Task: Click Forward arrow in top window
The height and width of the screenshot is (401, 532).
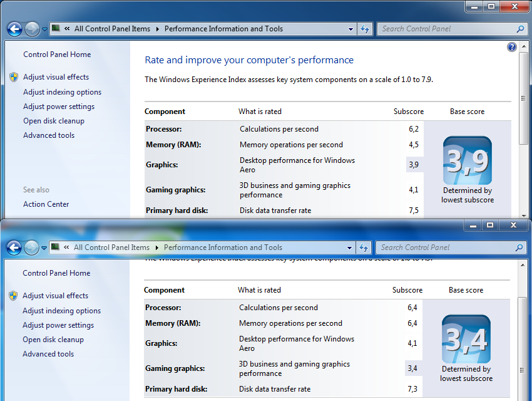Action: point(32,29)
